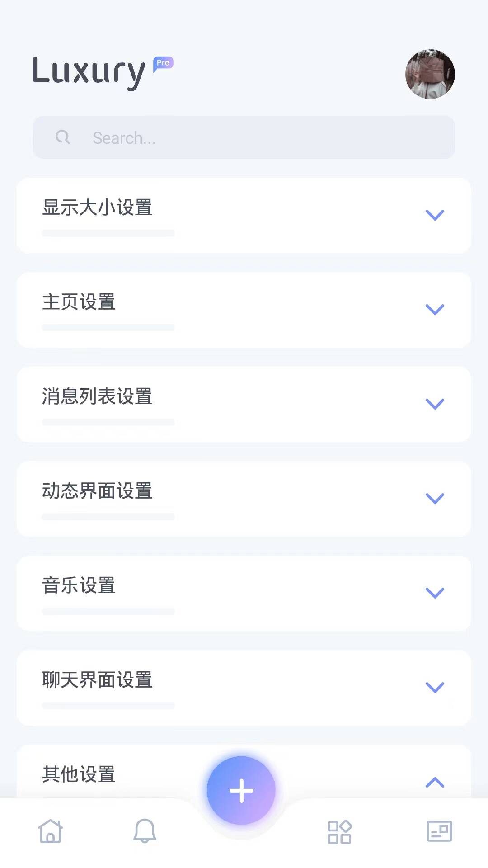Expand the 动态界面设置 arrow
Viewport: 488px width, 868px height.
click(x=435, y=498)
